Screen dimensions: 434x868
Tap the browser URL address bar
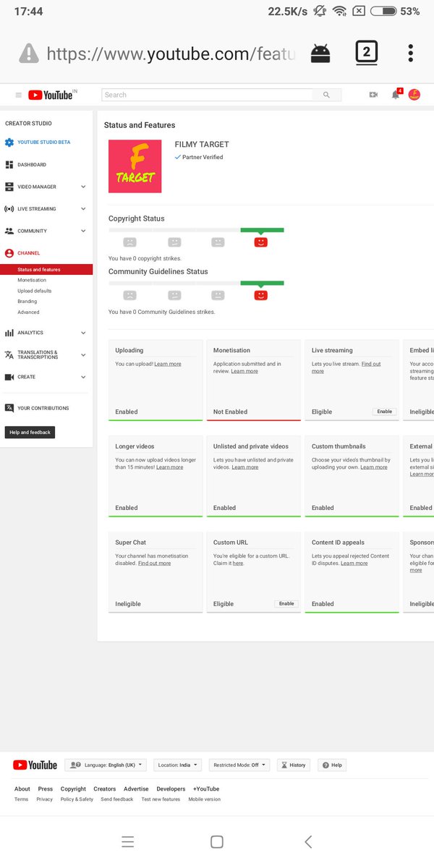point(171,54)
